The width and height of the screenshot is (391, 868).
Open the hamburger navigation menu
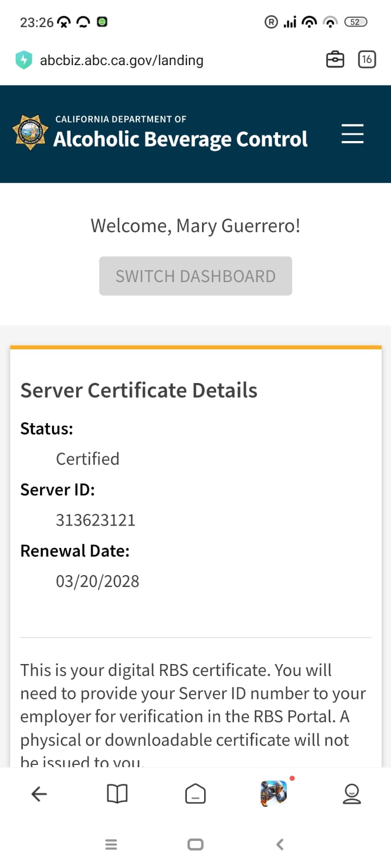pyautogui.click(x=352, y=133)
